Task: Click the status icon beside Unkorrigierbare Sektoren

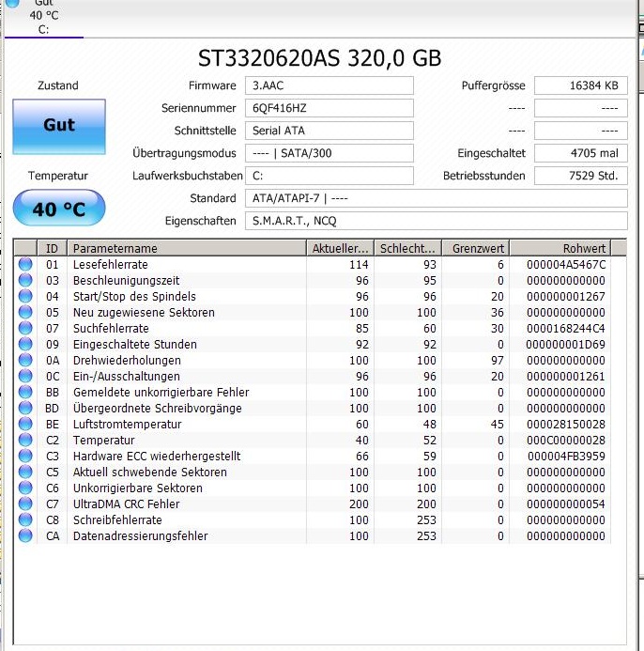Action: (x=25, y=488)
